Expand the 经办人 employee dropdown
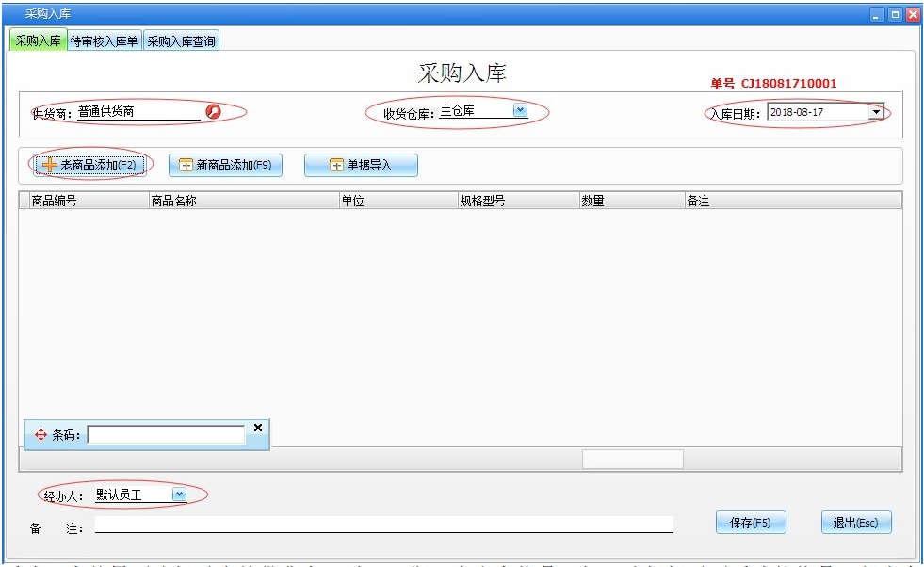This screenshot has height=567, width=924. pyautogui.click(x=179, y=494)
